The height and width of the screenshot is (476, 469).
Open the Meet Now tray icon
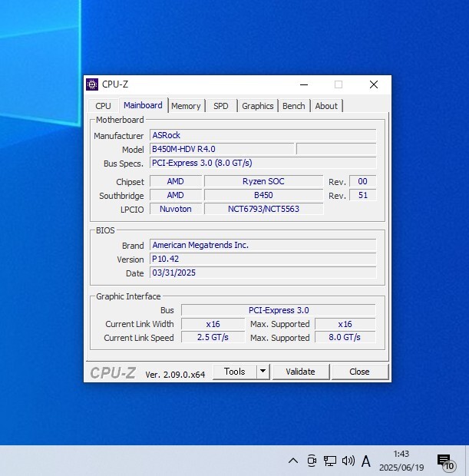(x=312, y=461)
